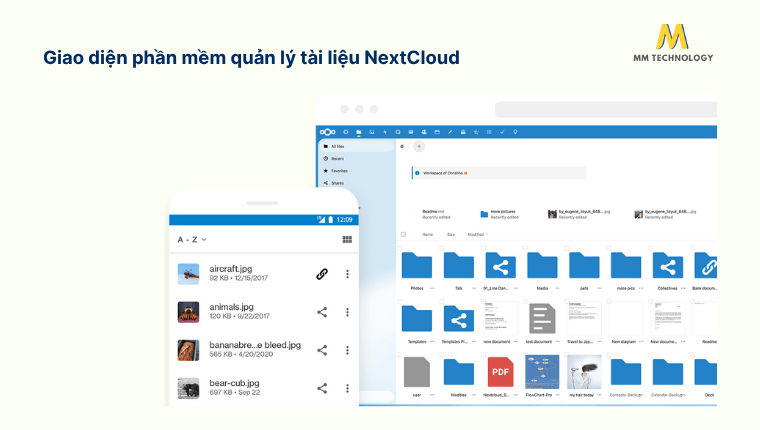This screenshot has width=760, height=430.
Task: Open the shared Collectives folder
Action: click(667, 266)
